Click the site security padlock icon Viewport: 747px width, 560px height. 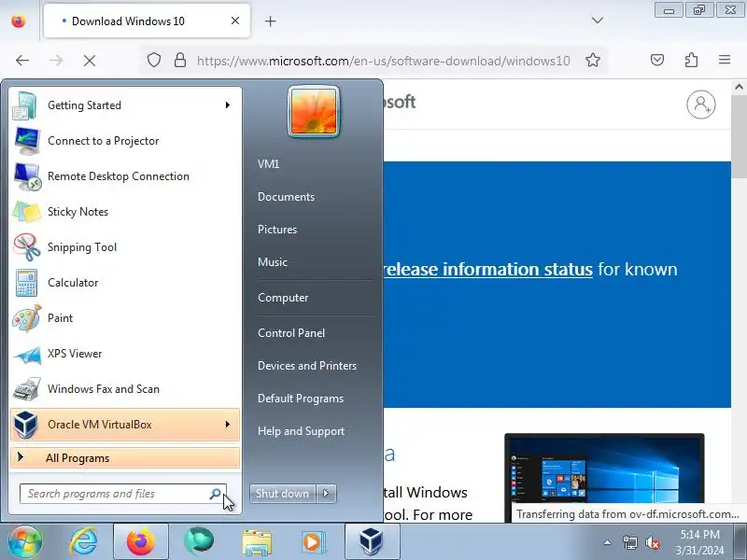point(180,61)
